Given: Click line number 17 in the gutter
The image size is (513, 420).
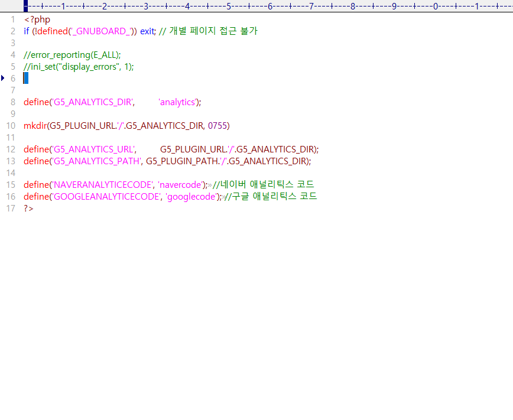Looking at the screenshot, I should tap(11, 209).
